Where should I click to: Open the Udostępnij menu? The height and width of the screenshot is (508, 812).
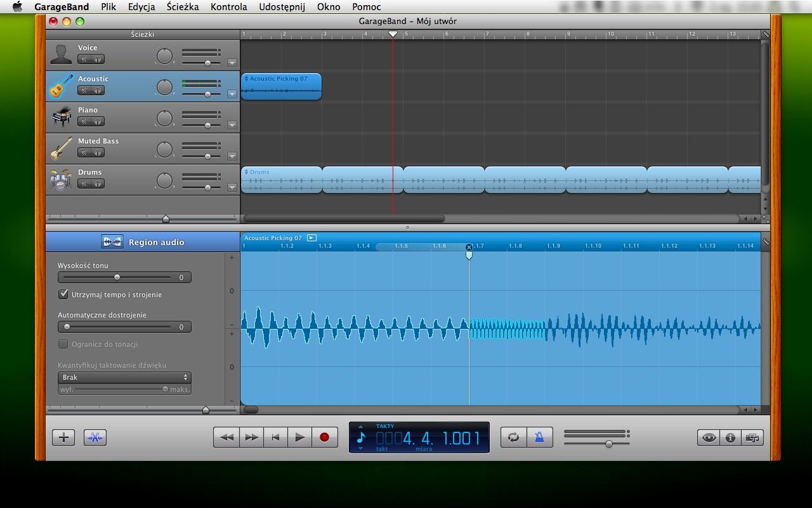click(x=282, y=7)
